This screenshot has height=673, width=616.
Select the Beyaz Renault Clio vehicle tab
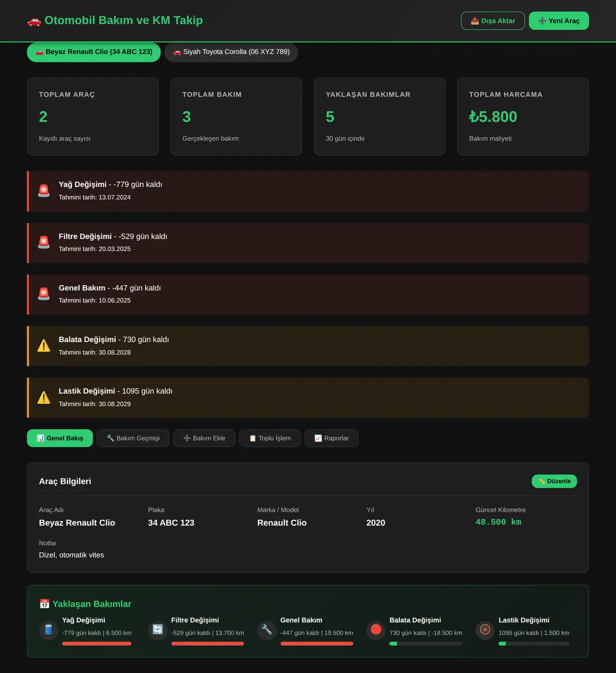[93, 52]
